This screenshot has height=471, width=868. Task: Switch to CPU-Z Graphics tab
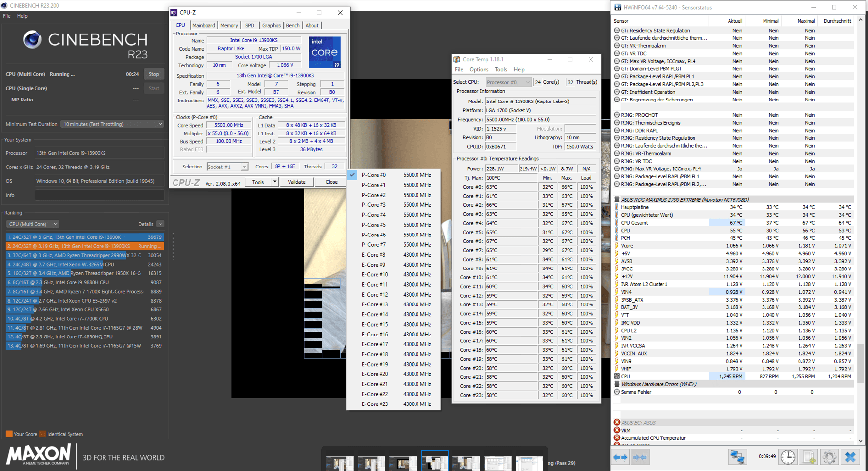pyautogui.click(x=271, y=25)
